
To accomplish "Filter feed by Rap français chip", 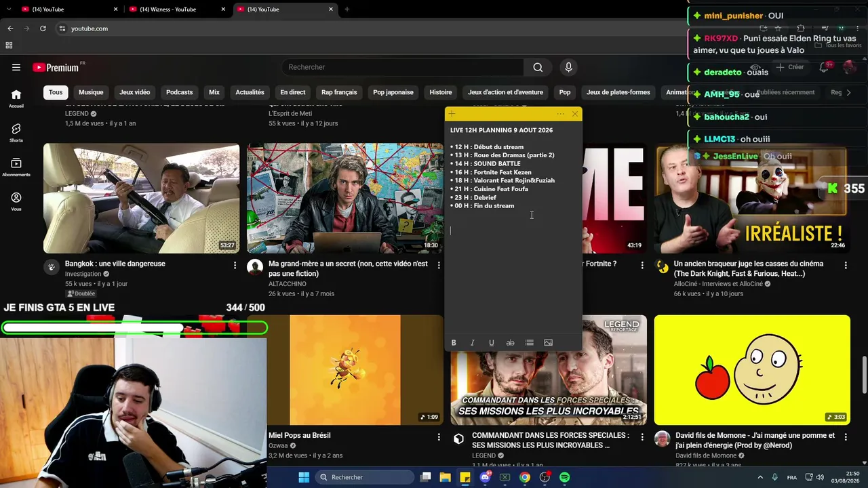I will pyautogui.click(x=339, y=92).
